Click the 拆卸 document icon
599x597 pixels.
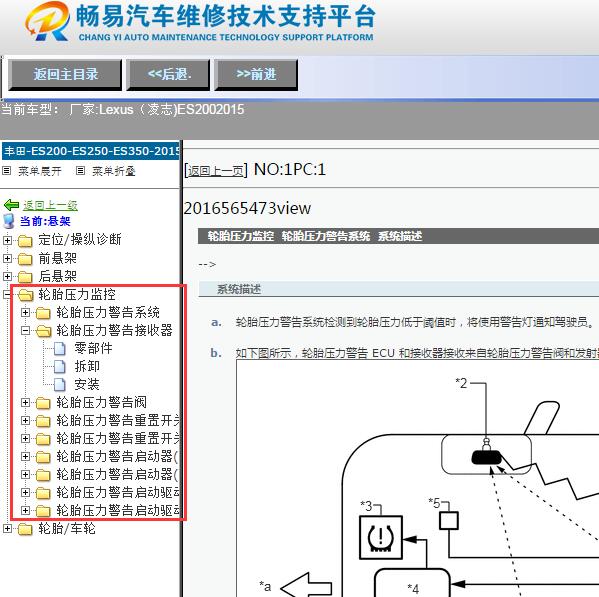(x=60, y=367)
